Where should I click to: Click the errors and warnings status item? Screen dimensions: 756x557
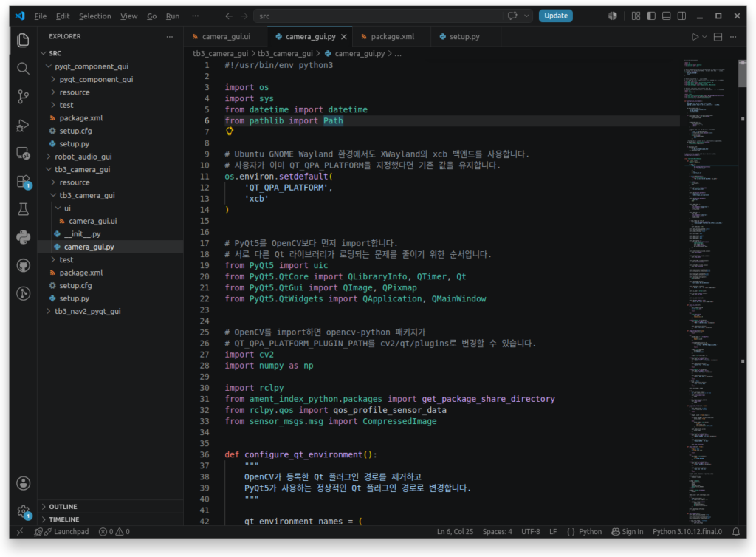[x=114, y=532]
